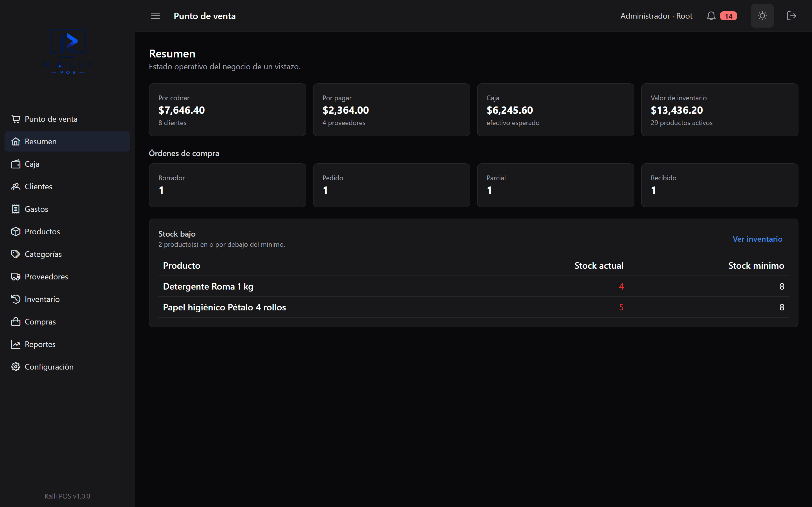Open Proveedores with the truck icon
The width and height of the screenshot is (812, 507).
click(x=67, y=277)
